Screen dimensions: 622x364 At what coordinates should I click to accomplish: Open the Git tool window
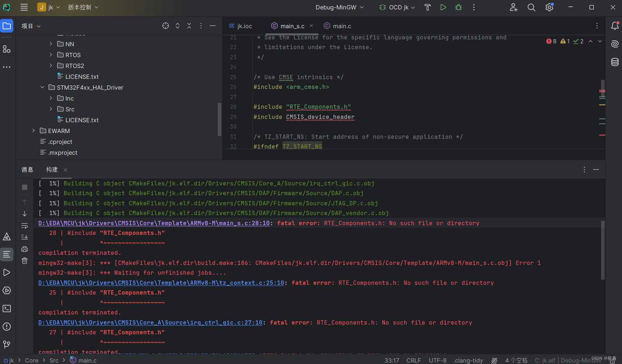pos(7,344)
